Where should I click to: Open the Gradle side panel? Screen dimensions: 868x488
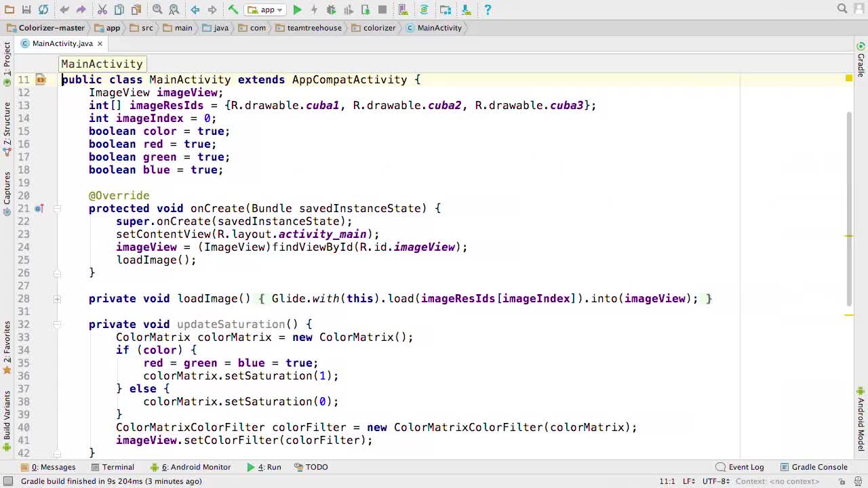click(x=861, y=60)
